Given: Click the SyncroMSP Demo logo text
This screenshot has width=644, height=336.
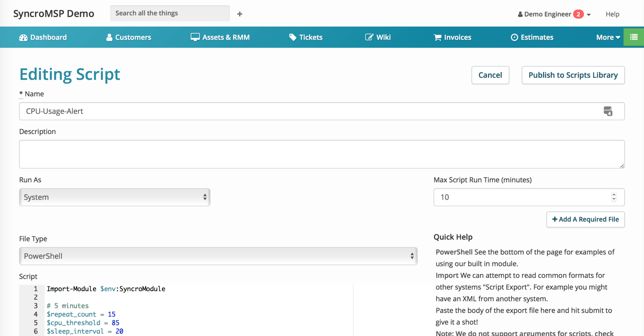Looking at the screenshot, I should pyautogui.click(x=54, y=14).
